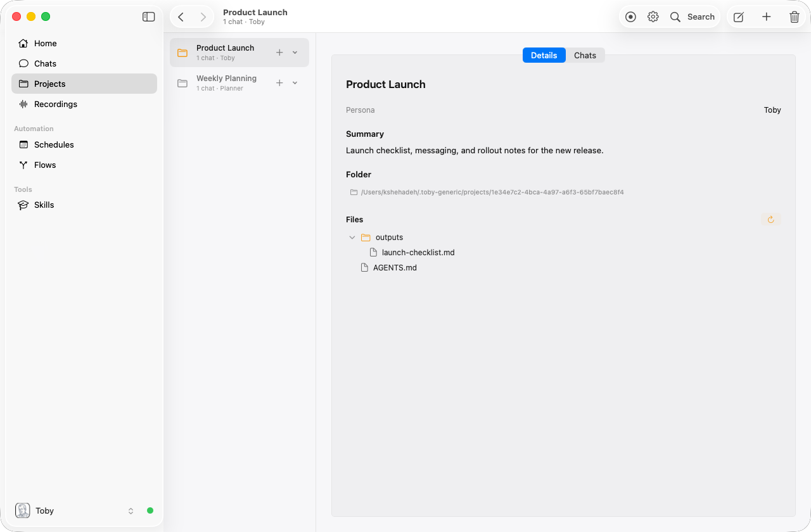Viewport: 811px width, 532px height.
Task: Open Skills under Tools
Action: [84, 205]
